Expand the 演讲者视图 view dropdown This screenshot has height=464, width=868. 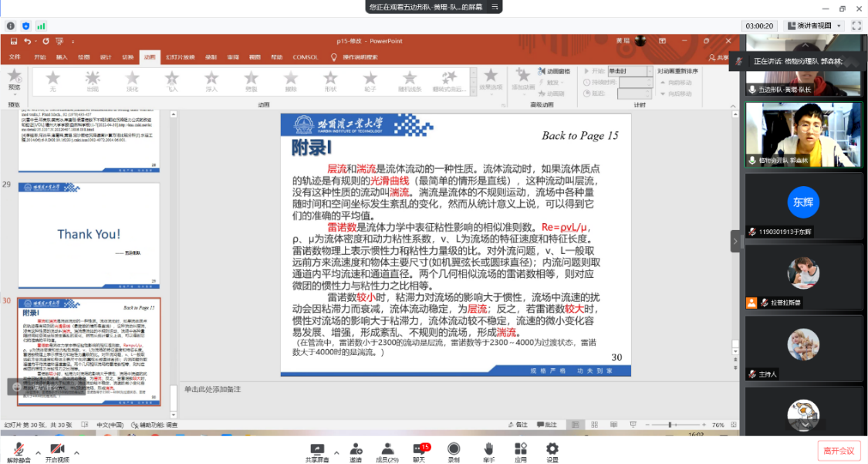tap(813, 25)
